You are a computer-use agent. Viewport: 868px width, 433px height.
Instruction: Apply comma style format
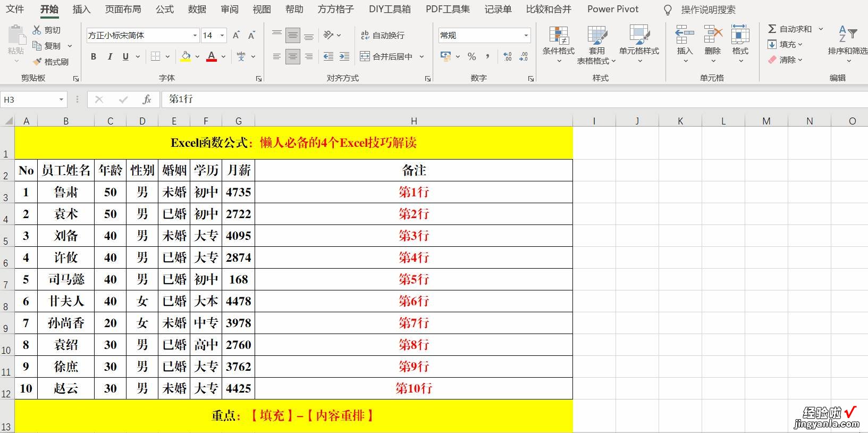487,56
